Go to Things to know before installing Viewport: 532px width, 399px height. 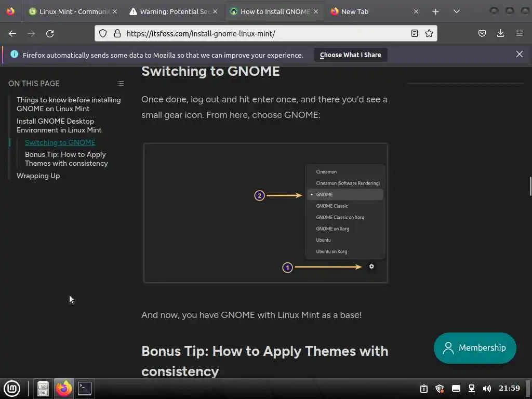tap(69, 104)
